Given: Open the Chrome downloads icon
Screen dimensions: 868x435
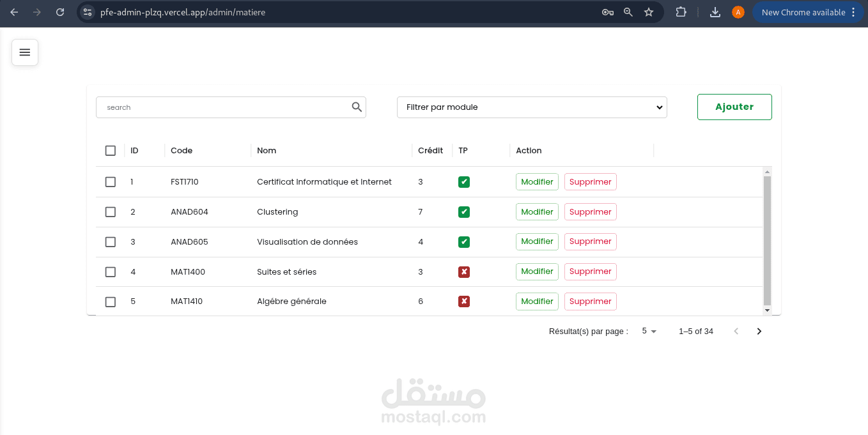Looking at the screenshot, I should click(x=715, y=12).
